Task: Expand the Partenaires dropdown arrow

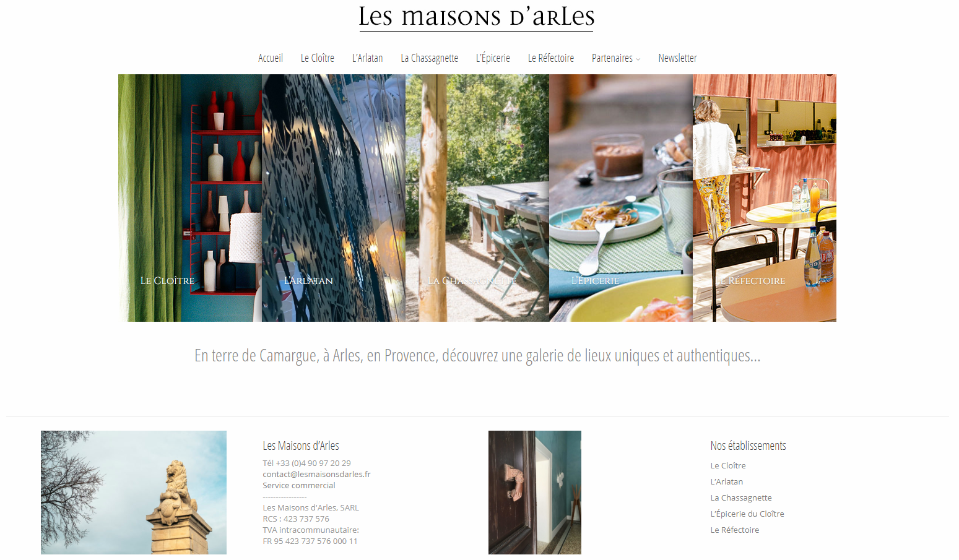Action: coord(638,59)
